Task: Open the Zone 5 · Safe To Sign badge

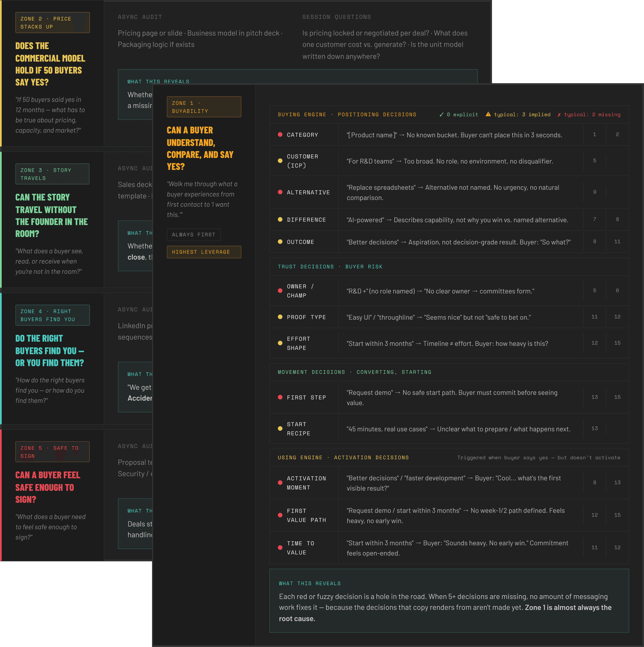Action: (53, 452)
